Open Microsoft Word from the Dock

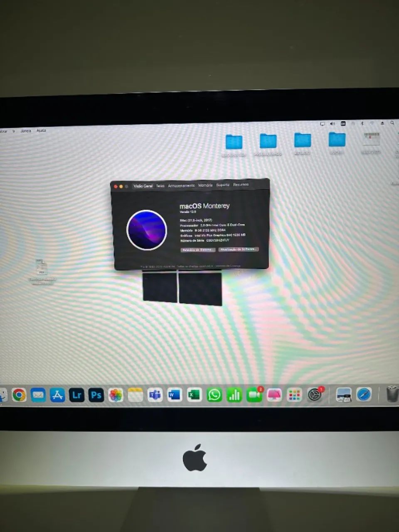(x=175, y=395)
